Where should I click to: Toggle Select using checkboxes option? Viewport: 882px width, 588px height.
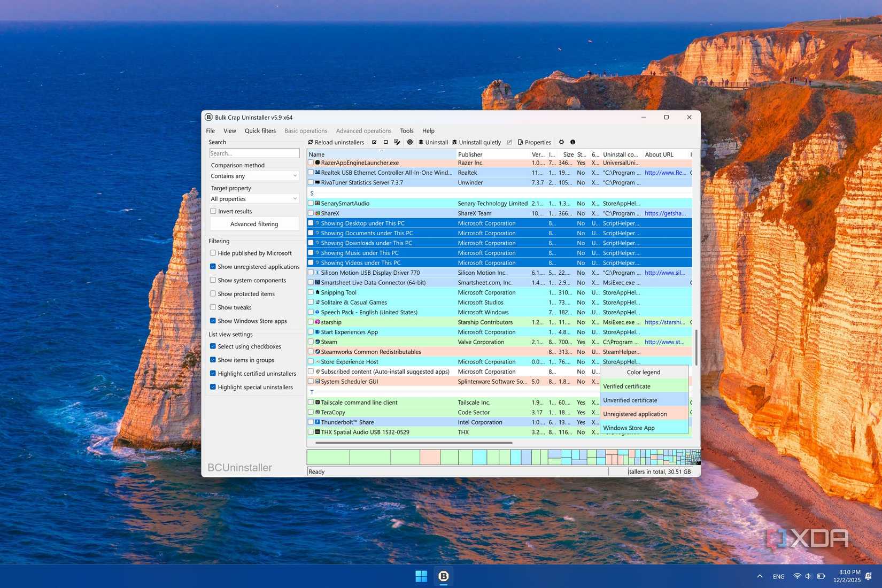(213, 346)
